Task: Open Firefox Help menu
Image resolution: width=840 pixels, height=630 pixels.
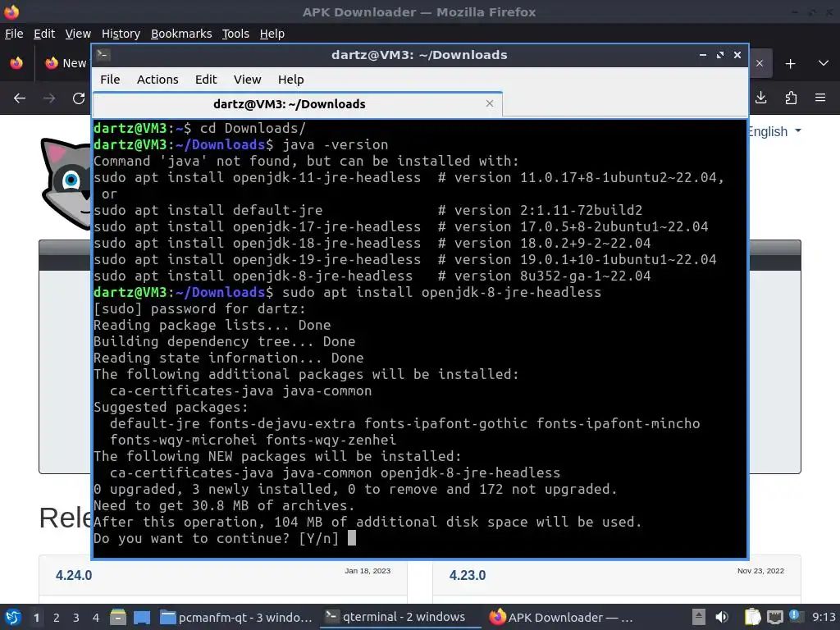Action: (x=272, y=34)
